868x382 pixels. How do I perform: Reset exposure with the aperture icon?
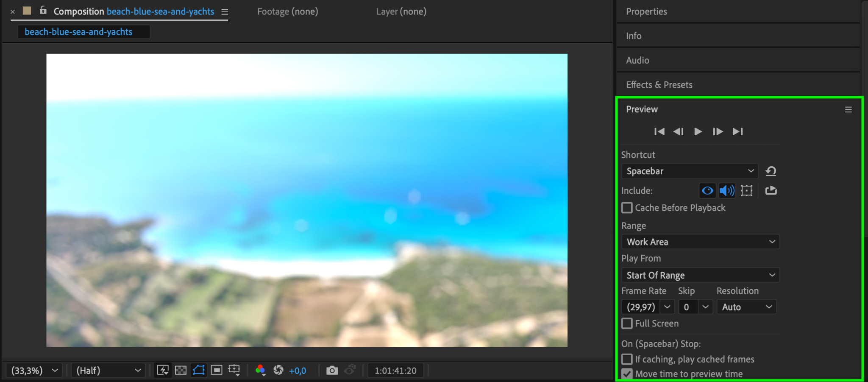pyautogui.click(x=278, y=371)
